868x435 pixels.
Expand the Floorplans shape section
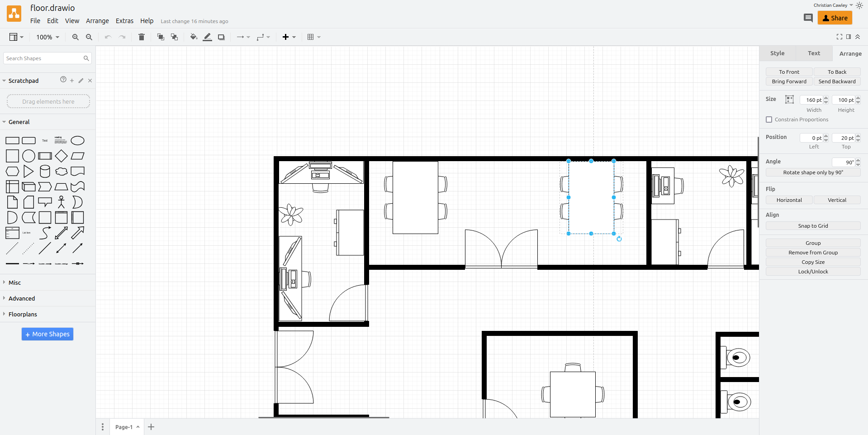pos(23,314)
